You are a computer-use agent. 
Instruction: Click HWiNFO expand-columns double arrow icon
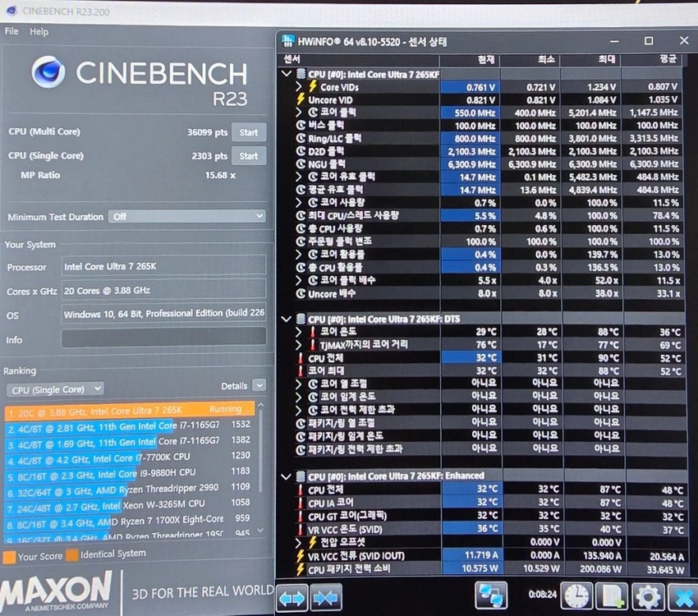coord(292,597)
